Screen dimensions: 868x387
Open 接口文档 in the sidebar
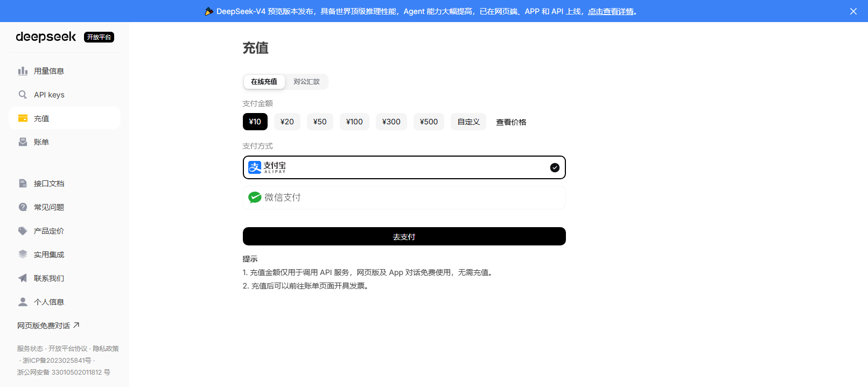coord(65,184)
